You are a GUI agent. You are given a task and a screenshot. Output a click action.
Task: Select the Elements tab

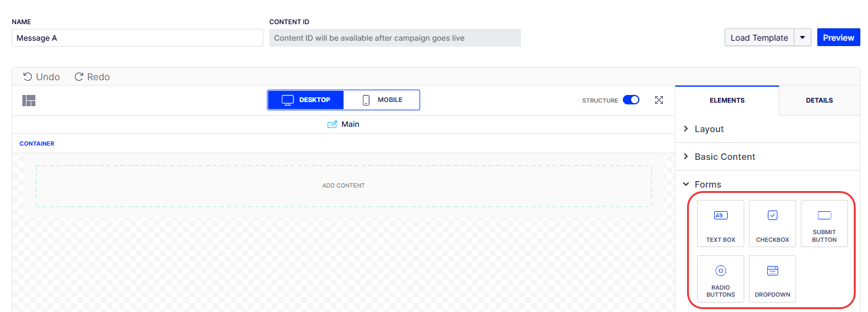click(727, 100)
